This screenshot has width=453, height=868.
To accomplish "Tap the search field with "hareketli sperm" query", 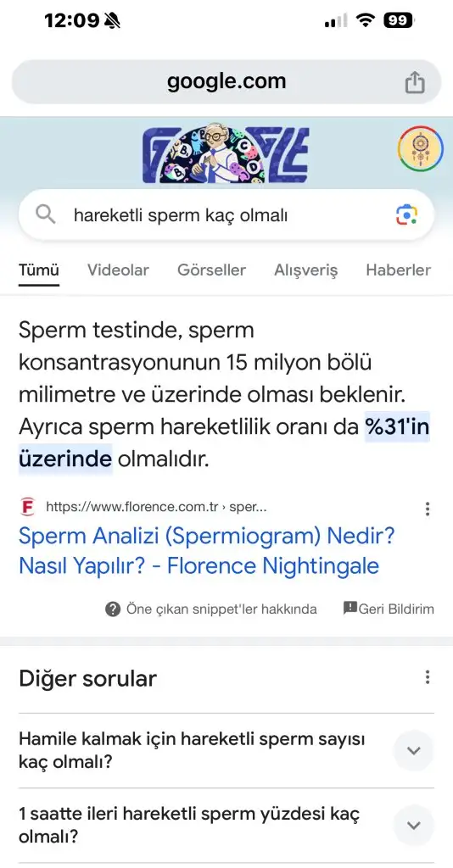I will [x=226, y=214].
